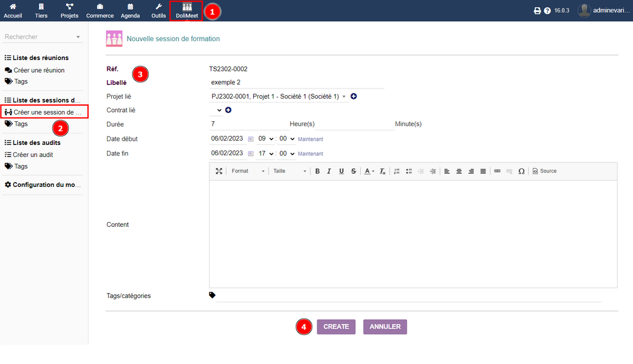633x364 pixels.
Task: Apply italic formatting in the editor
Action: pos(329,171)
